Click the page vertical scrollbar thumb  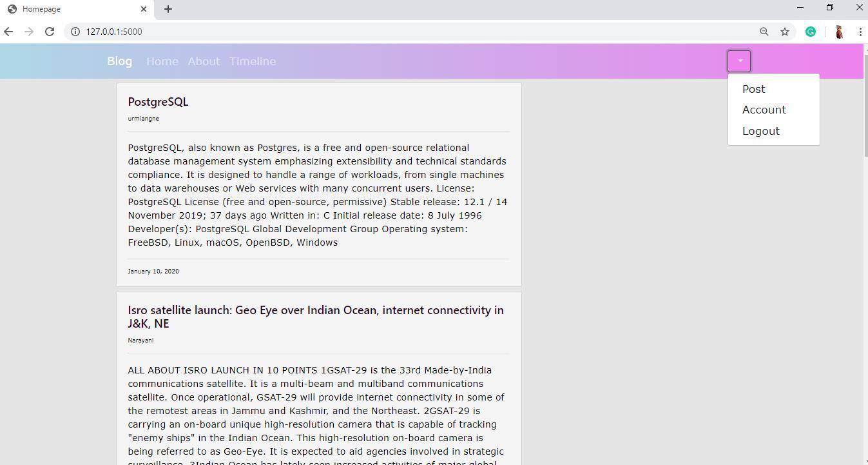[865, 104]
